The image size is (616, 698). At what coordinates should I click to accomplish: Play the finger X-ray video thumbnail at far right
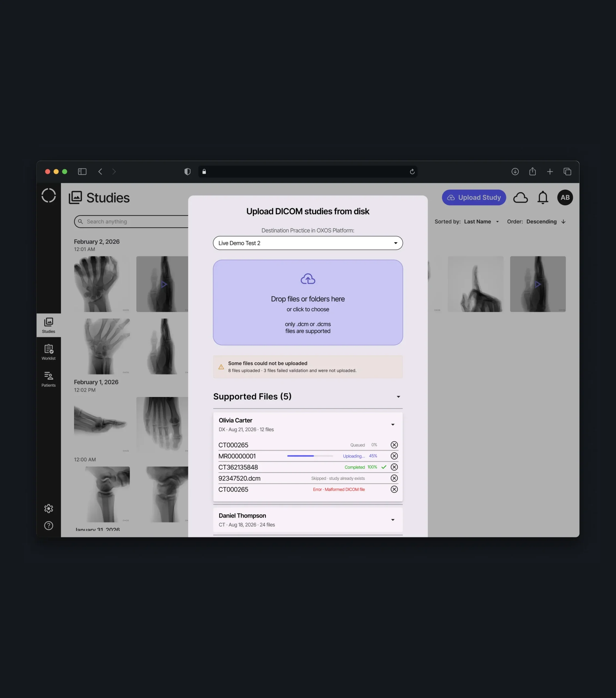[538, 284]
